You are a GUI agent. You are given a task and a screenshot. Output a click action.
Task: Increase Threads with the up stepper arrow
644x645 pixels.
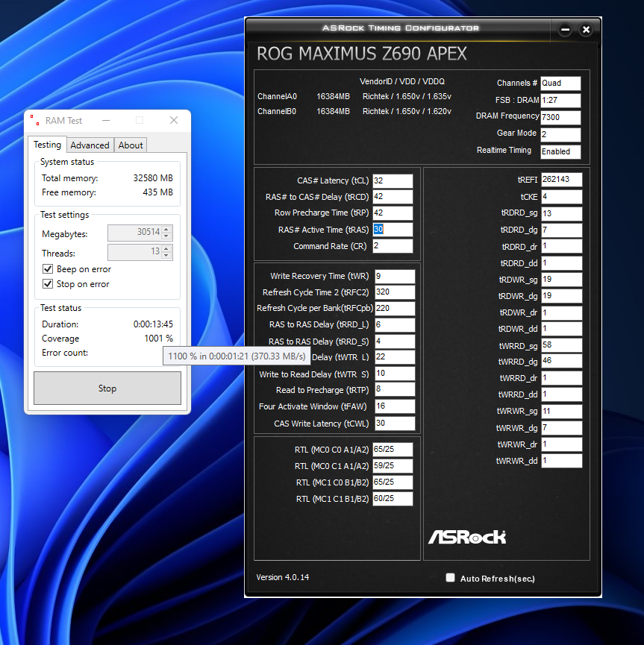(x=166, y=249)
